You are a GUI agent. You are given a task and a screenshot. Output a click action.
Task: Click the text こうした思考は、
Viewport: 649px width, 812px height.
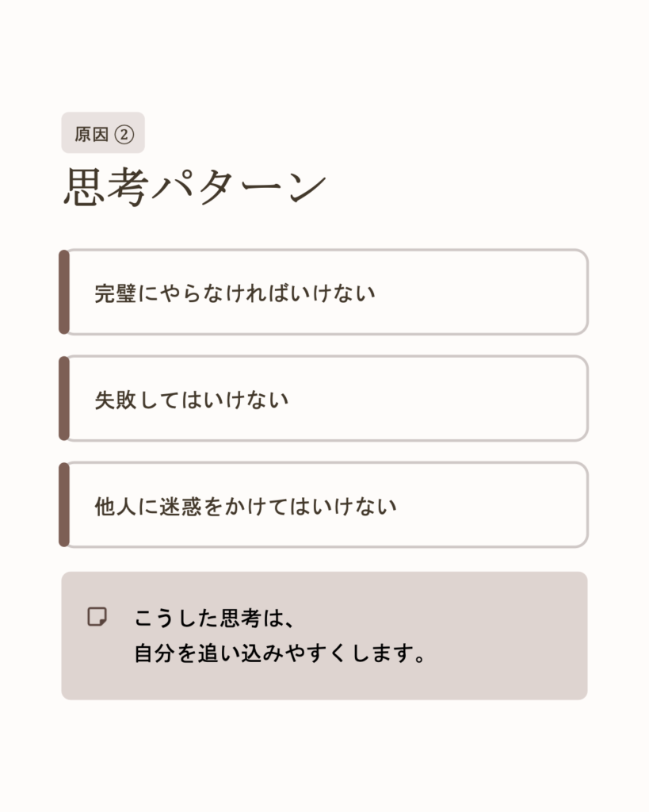[x=215, y=618]
